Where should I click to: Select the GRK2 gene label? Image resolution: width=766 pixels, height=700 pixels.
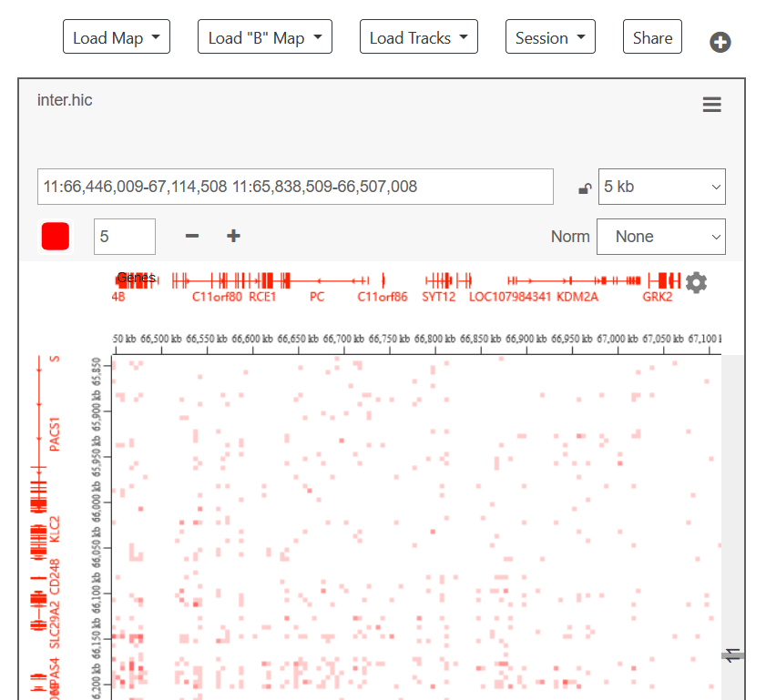[x=657, y=297]
